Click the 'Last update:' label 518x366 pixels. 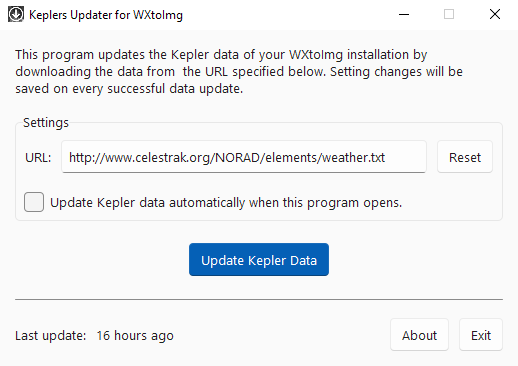pos(51,335)
